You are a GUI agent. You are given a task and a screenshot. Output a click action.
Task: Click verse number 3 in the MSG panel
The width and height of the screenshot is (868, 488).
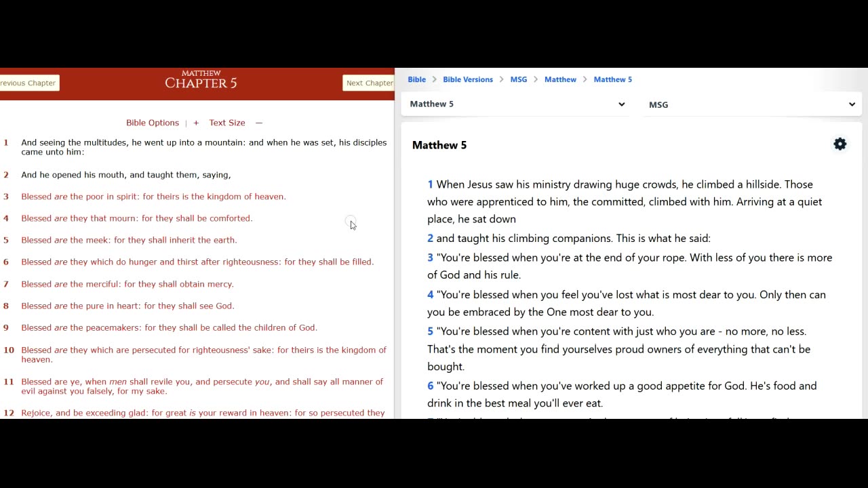point(430,258)
